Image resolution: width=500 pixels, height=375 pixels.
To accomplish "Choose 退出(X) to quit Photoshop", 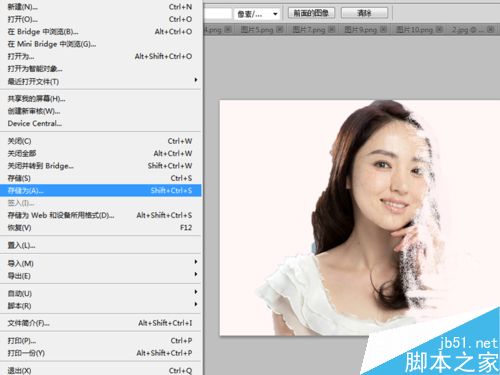I will [x=100, y=370].
